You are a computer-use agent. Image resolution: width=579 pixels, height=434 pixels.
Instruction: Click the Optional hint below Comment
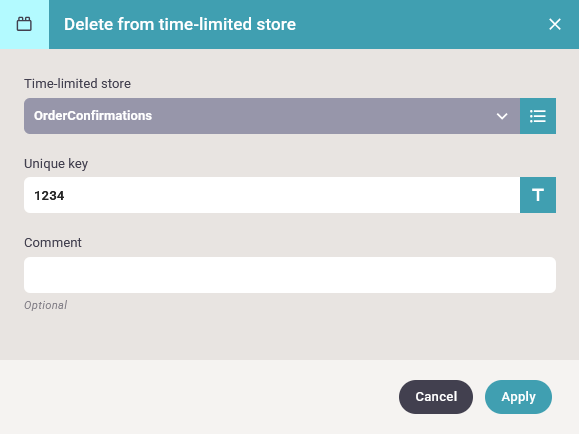pos(45,305)
